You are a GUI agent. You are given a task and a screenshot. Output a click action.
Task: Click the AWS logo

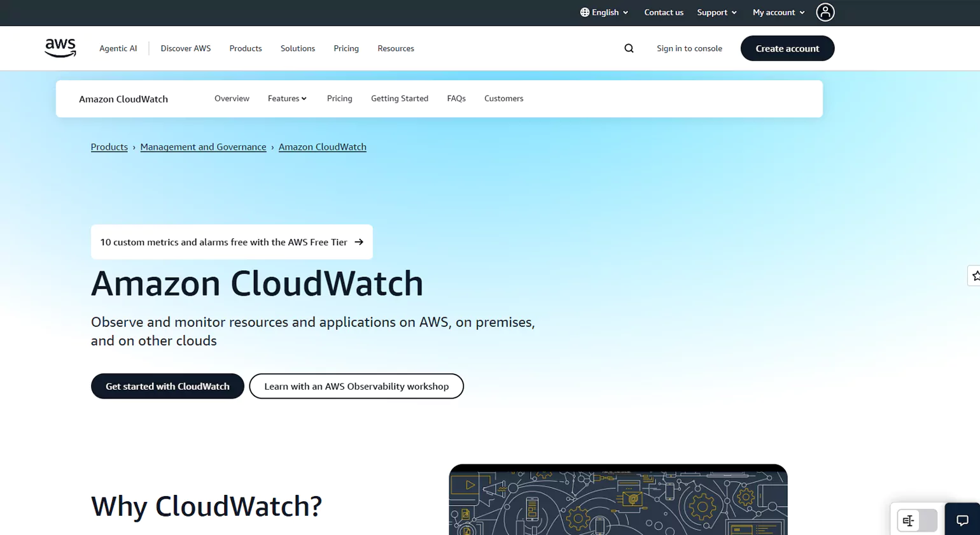tap(60, 47)
